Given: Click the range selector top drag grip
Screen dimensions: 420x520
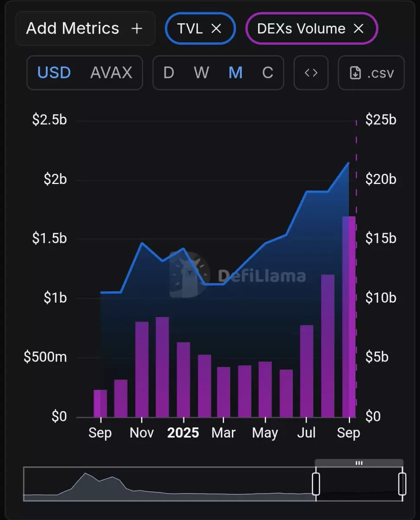Looking at the screenshot, I should coord(359,463).
